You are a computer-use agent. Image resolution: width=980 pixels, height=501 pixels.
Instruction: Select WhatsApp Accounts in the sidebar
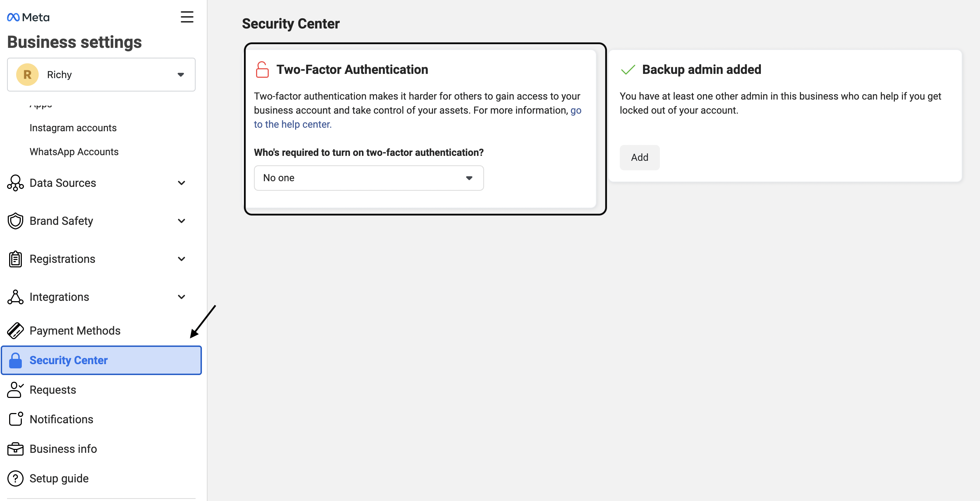pyautogui.click(x=74, y=152)
